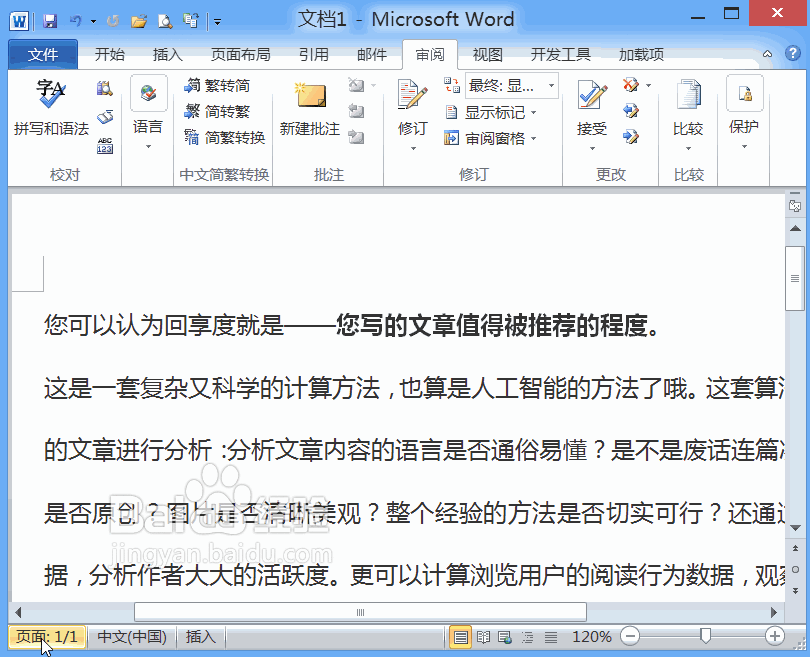Toggle Full Screen Reading view
The width and height of the screenshot is (810, 657).
pos(482,636)
